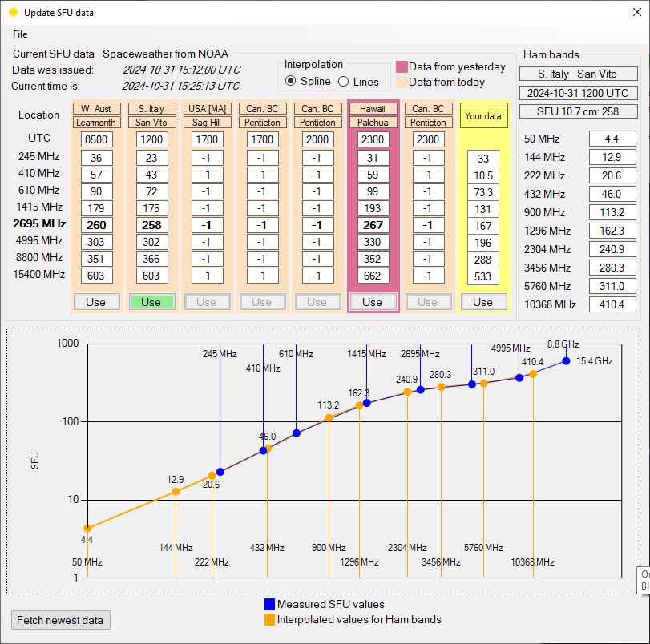Click the data issued timestamp 15:12:00 UTC
This screenshot has width=650, height=644.
[x=182, y=70]
